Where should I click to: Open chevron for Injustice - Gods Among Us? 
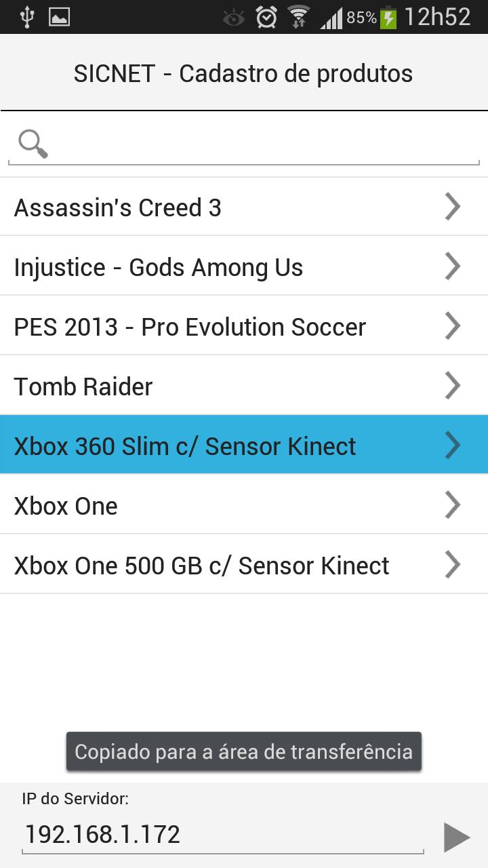point(452,267)
